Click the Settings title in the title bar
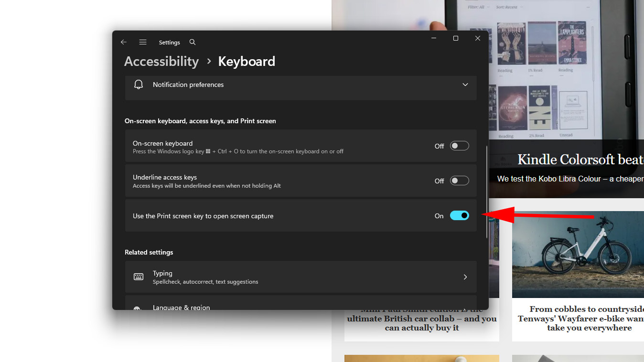 coord(169,42)
